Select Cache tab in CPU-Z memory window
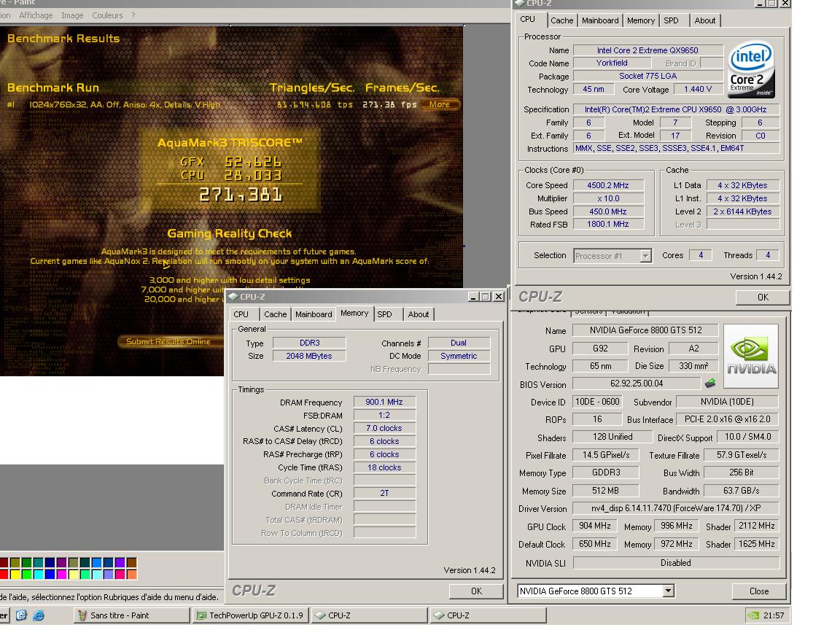 click(276, 314)
